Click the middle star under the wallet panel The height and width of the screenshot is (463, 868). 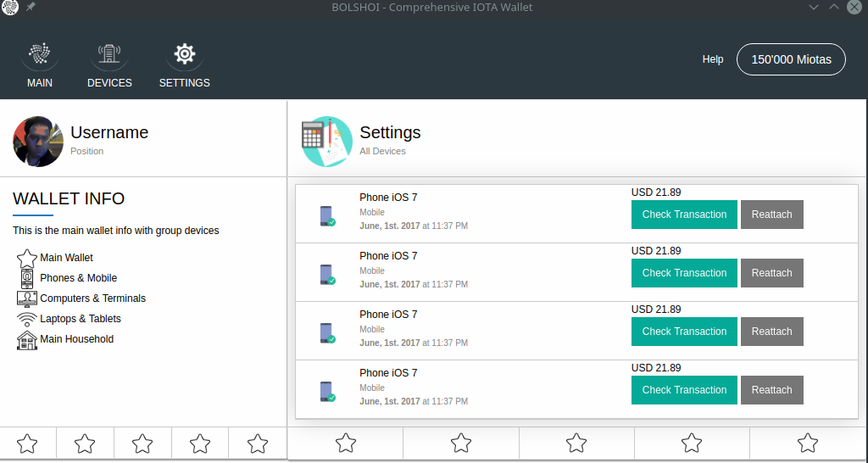(142, 443)
